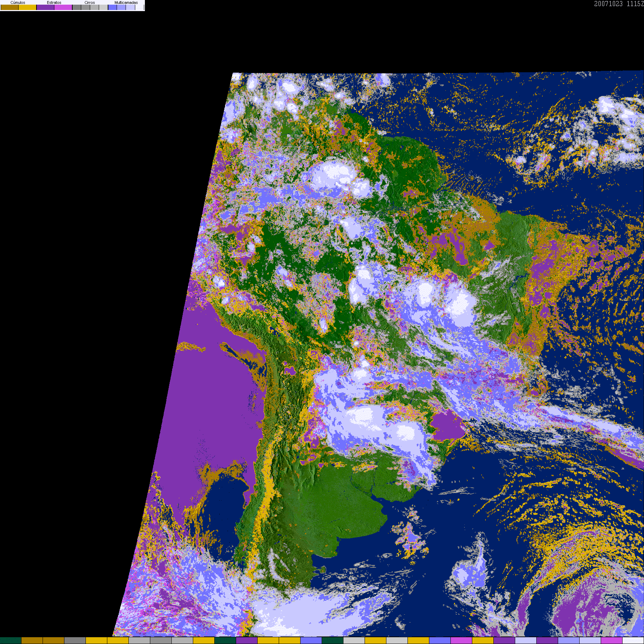The width and height of the screenshot is (644, 644).
Task: Select the Estratos legend label
Action: coord(54,3)
